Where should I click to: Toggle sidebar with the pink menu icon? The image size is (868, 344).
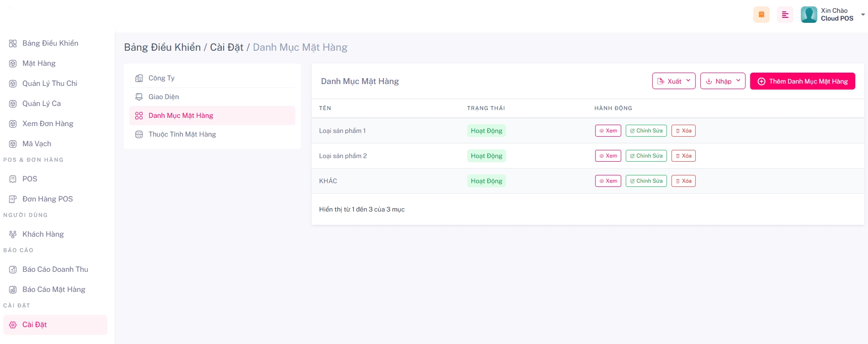tap(785, 15)
